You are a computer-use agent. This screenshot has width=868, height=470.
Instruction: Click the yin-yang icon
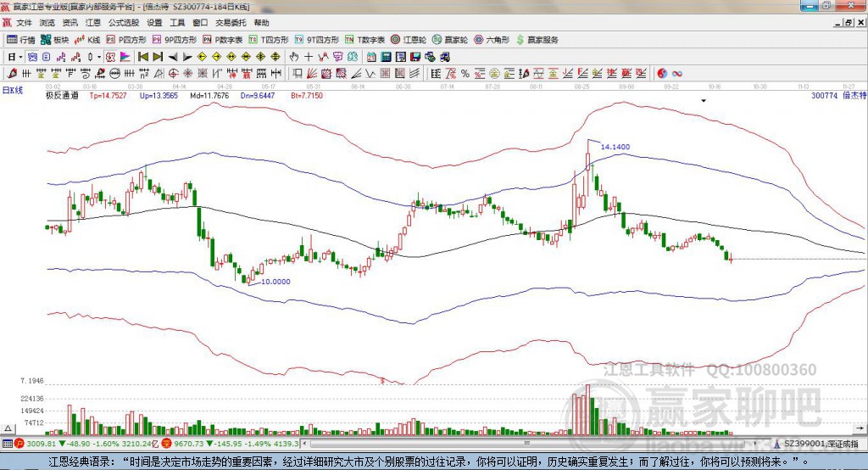pos(661,73)
